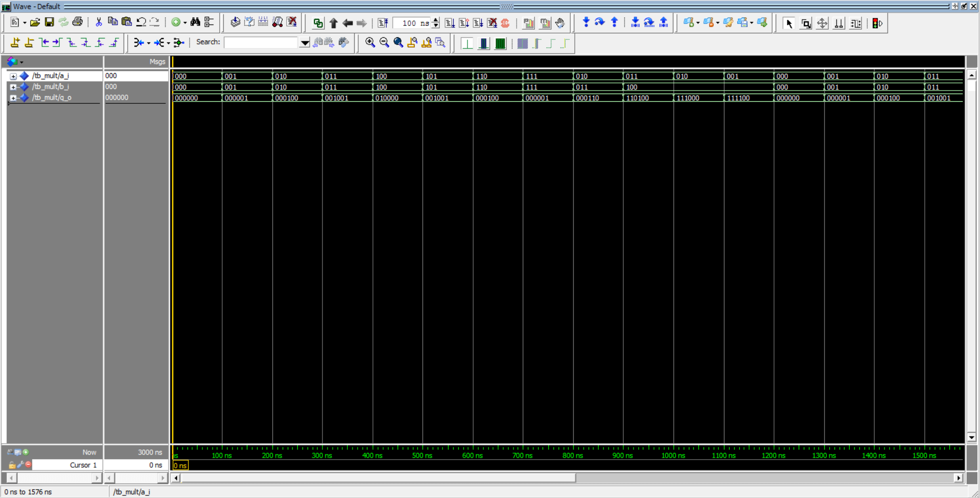Enable the two cursor mode tool
980x498 pixels.
pyautogui.click(x=838, y=24)
